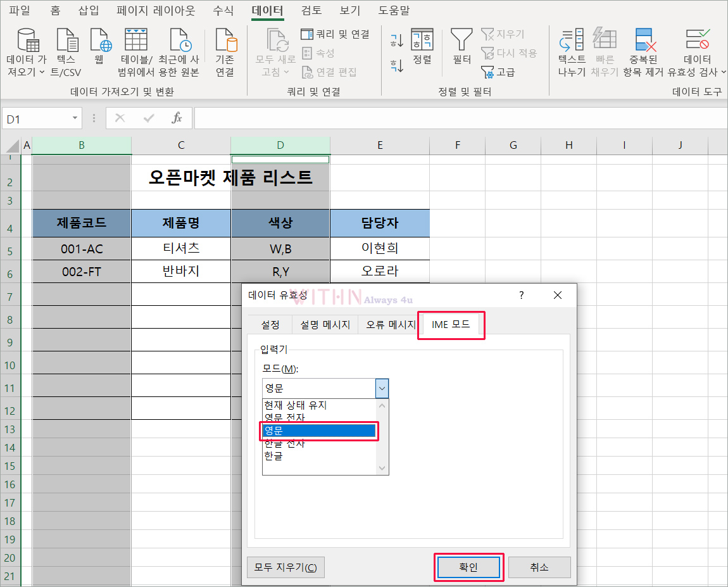Click cell containing 001-AC
The width and height of the screenshot is (728, 587).
[82, 249]
